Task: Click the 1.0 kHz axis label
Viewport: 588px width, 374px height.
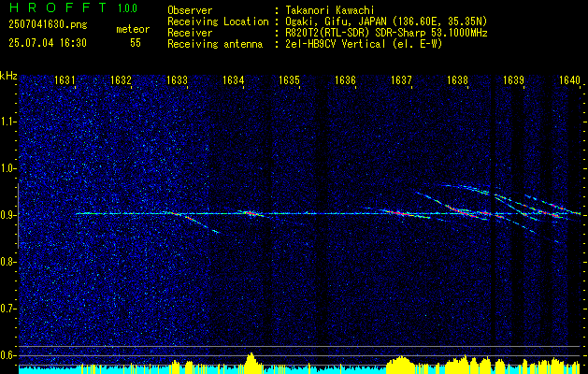Action: click(8, 168)
